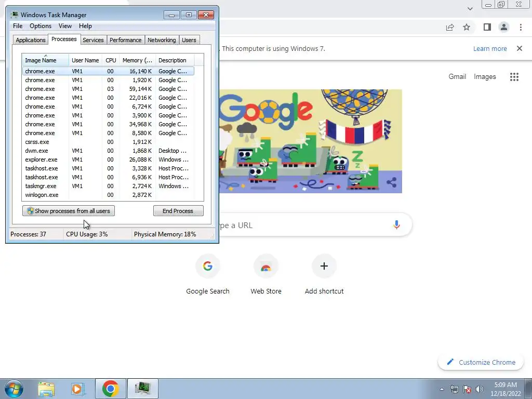Share the Google doodle
The width and height of the screenshot is (532, 399).
pos(392,182)
